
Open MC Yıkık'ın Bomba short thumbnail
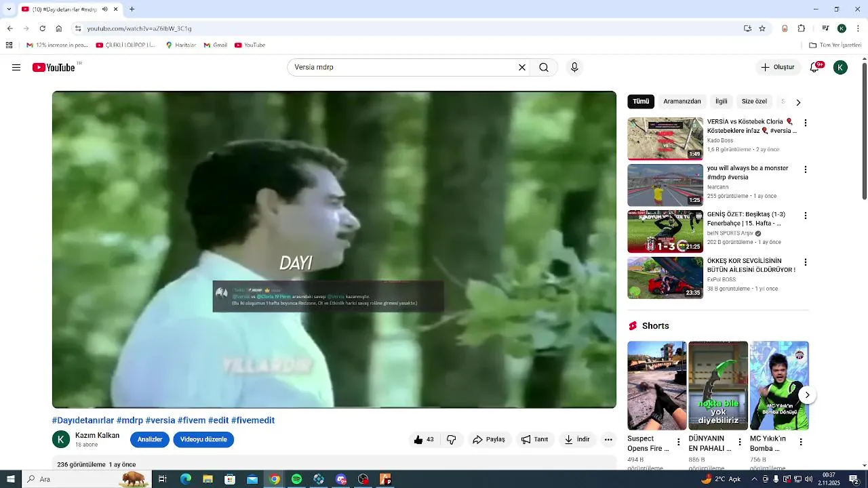(x=779, y=386)
